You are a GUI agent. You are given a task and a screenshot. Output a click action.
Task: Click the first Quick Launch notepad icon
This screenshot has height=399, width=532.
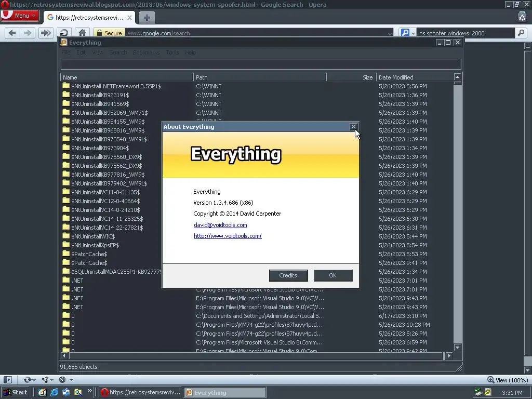pyautogui.click(x=42, y=392)
